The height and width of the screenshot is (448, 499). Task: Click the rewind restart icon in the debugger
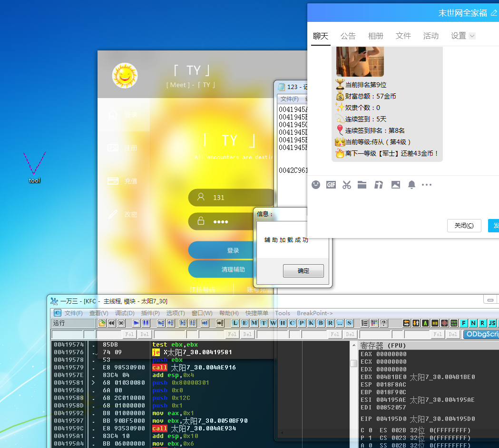pos(111,323)
